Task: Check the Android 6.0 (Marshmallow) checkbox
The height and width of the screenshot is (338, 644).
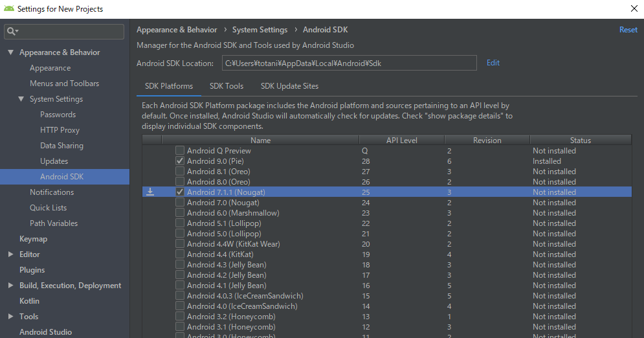Action: pyautogui.click(x=179, y=212)
